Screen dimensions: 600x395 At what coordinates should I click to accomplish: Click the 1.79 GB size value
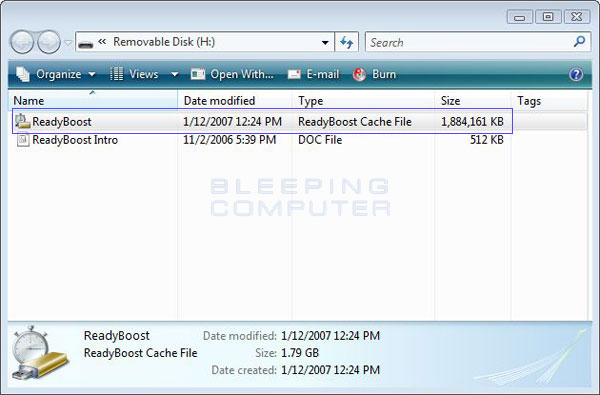pyautogui.click(x=300, y=353)
